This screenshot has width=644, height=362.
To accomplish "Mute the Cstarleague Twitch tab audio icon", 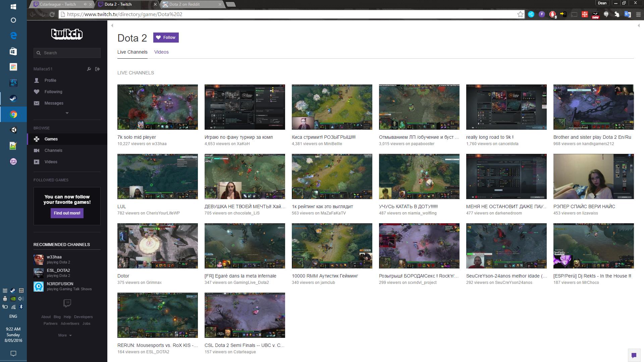I will [x=85, y=4].
